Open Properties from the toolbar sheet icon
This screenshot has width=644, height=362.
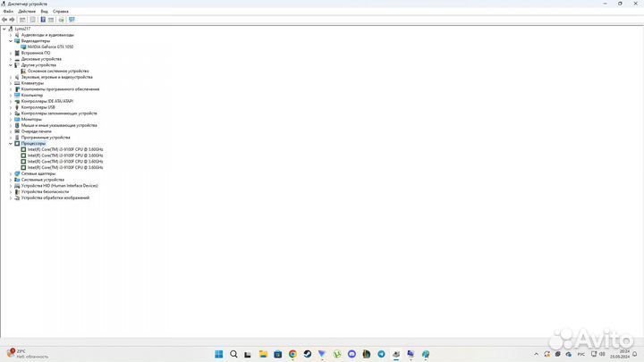click(x=33, y=20)
